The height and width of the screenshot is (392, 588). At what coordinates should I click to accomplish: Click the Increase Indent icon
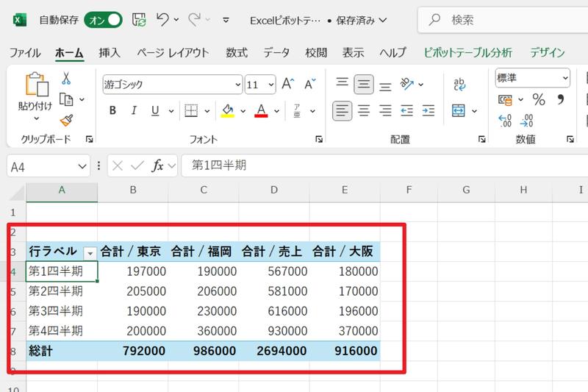[x=429, y=110]
